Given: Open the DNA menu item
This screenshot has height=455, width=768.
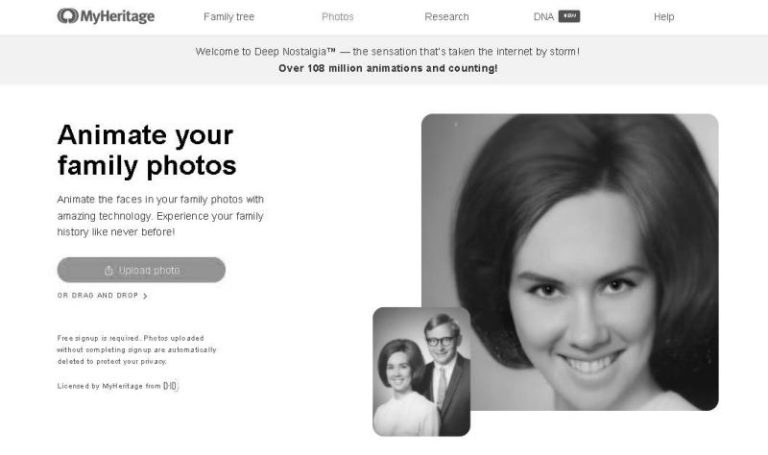Looking at the screenshot, I should [544, 17].
